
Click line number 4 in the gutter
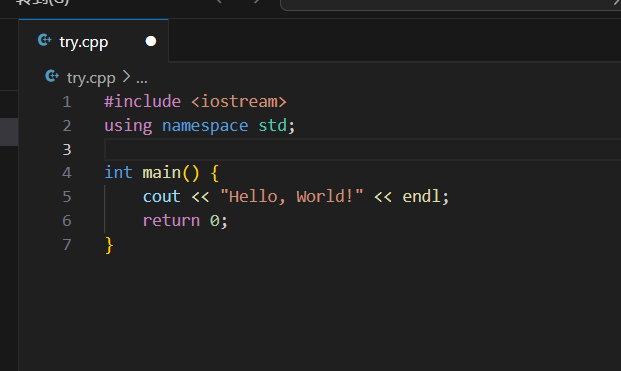click(x=67, y=173)
